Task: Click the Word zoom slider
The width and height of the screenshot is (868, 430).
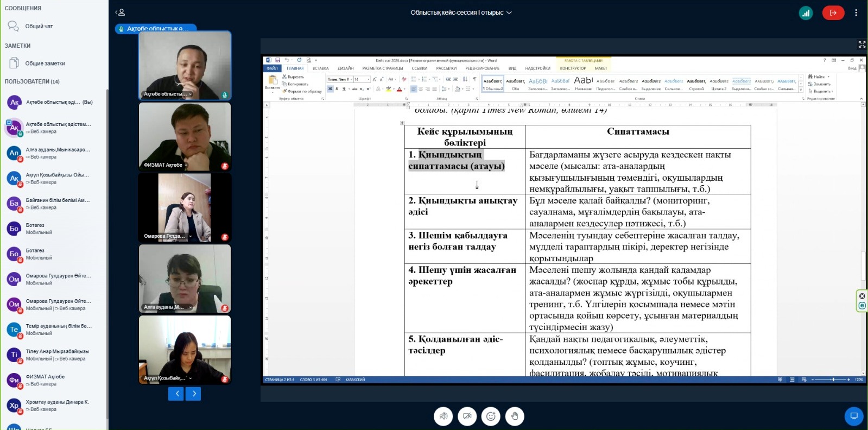Action: pyautogui.click(x=833, y=380)
